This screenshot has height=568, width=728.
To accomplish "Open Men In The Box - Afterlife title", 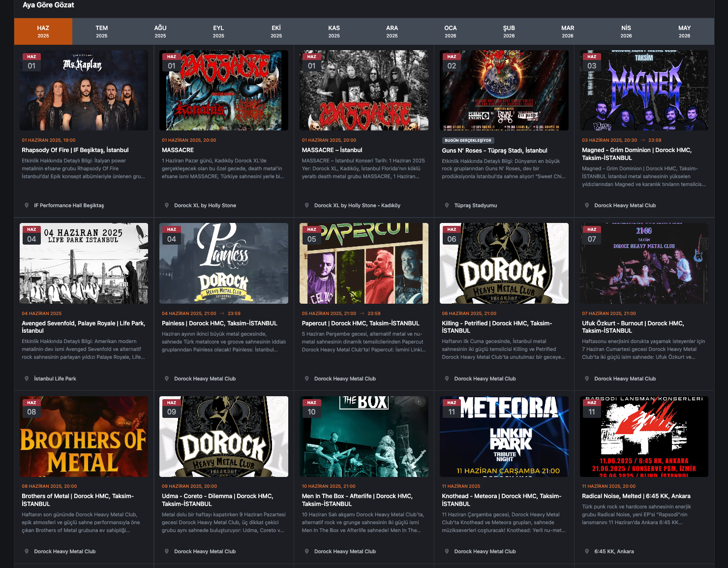I will (357, 500).
